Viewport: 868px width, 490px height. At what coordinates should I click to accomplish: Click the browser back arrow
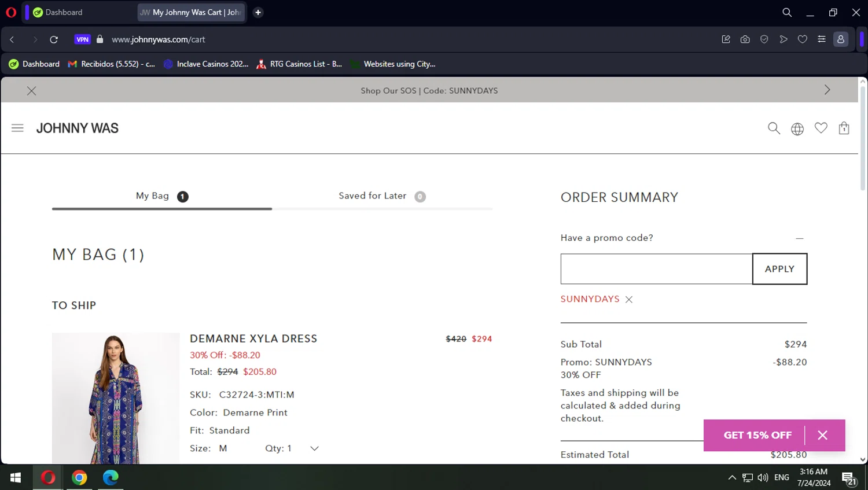pyautogui.click(x=12, y=39)
